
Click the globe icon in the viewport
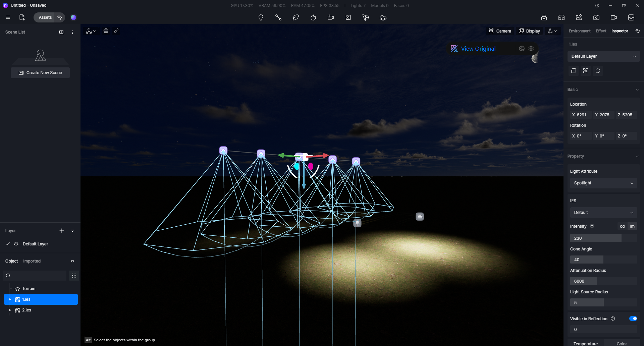(106, 31)
